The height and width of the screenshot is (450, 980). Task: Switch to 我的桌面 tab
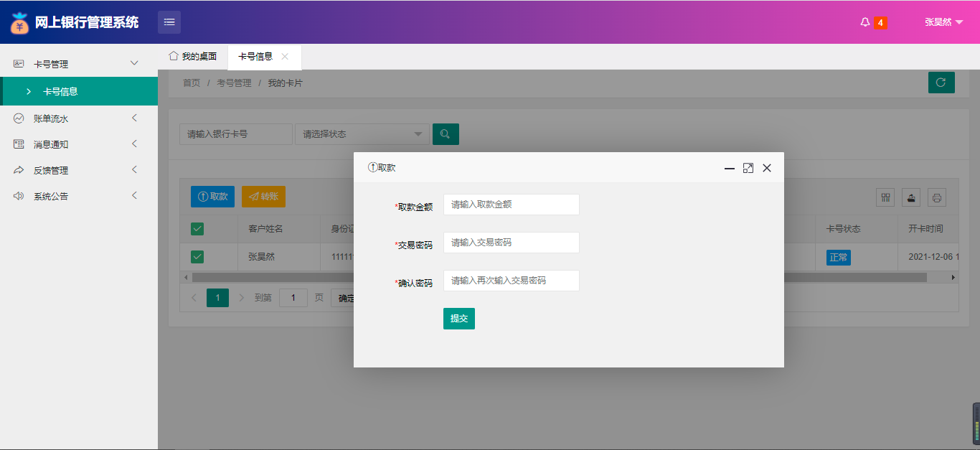click(x=193, y=57)
